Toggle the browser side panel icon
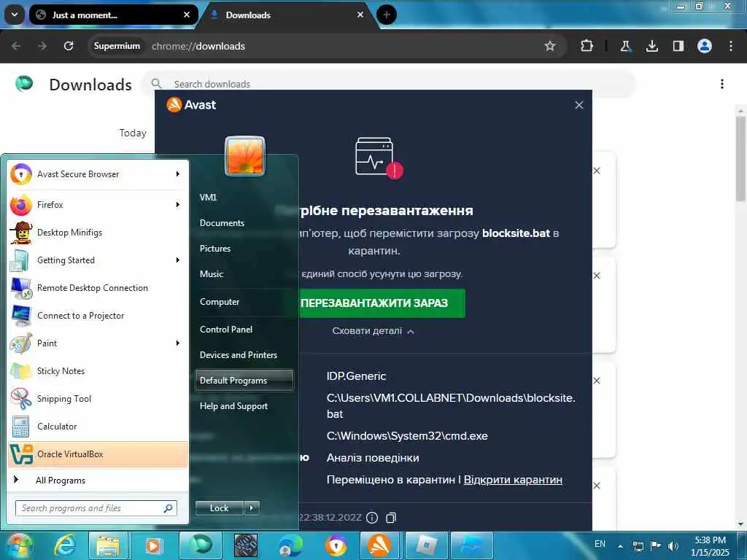The height and width of the screenshot is (560, 747). click(678, 46)
